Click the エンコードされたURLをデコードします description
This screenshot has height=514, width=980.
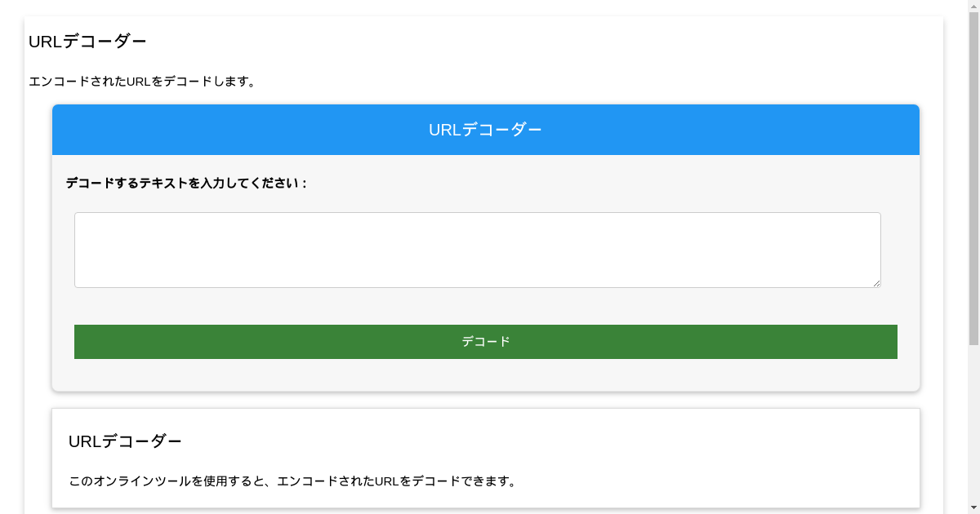coord(141,81)
